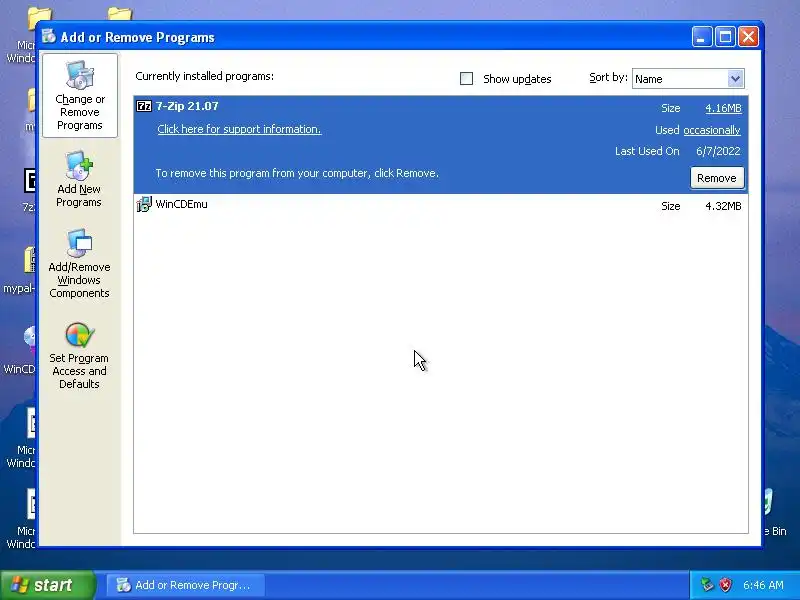Image resolution: width=800 pixels, height=600 pixels.
Task: Open the Start menu
Action: [47, 585]
